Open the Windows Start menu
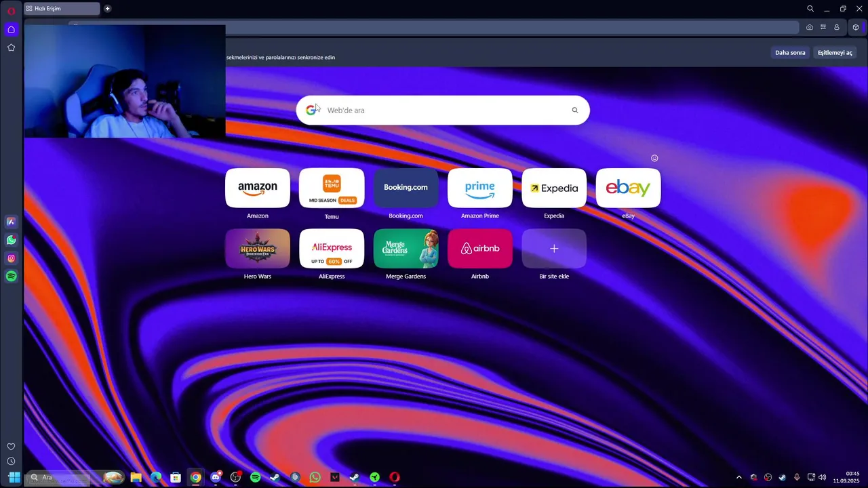This screenshot has height=488, width=868. pos(14,477)
